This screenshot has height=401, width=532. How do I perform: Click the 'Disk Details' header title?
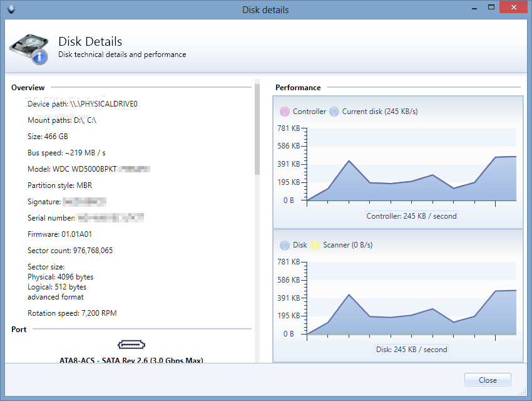click(x=90, y=41)
